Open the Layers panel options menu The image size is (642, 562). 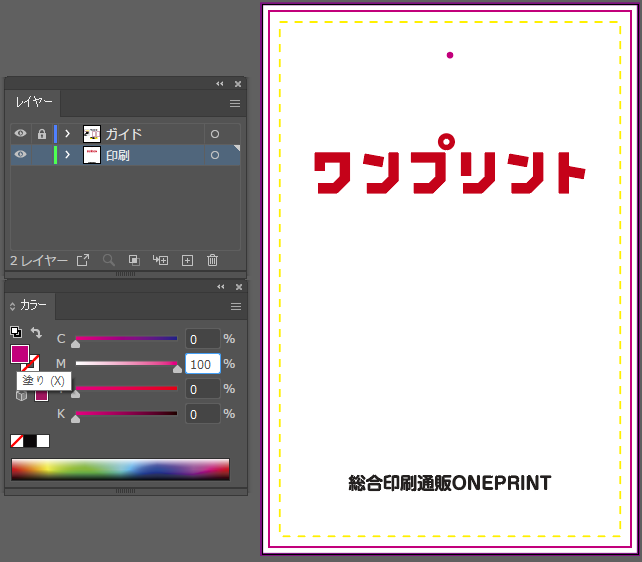(x=236, y=103)
